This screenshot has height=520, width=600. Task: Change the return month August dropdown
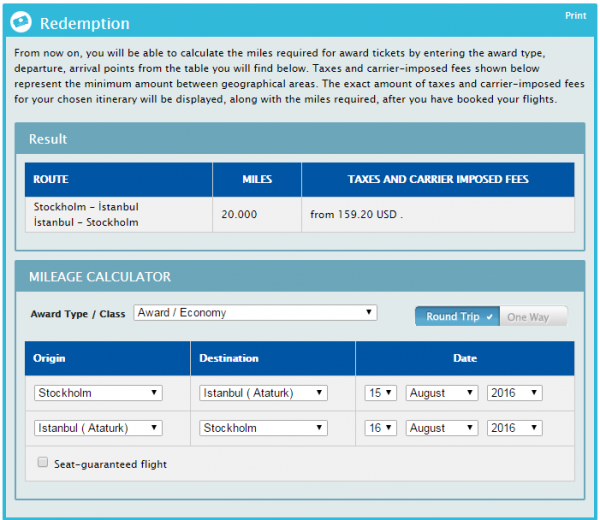click(441, 428)
